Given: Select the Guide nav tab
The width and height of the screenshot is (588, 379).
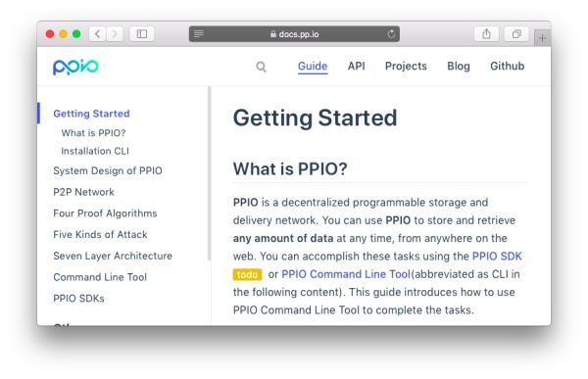Looking at the screenshot, I should (x=313, y=67).
